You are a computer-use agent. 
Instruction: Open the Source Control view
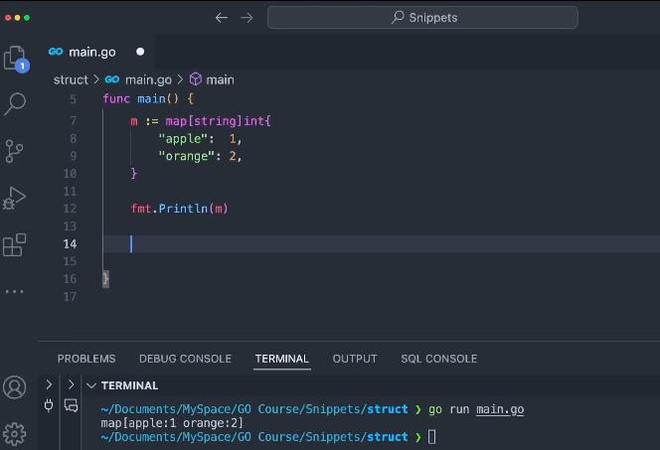14,151
